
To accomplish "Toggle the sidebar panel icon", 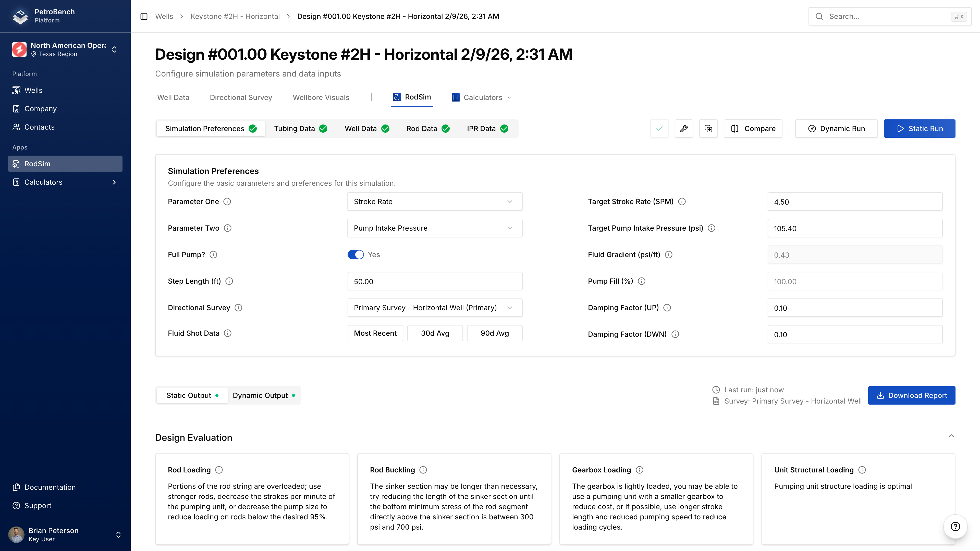I will pos(144,16).
